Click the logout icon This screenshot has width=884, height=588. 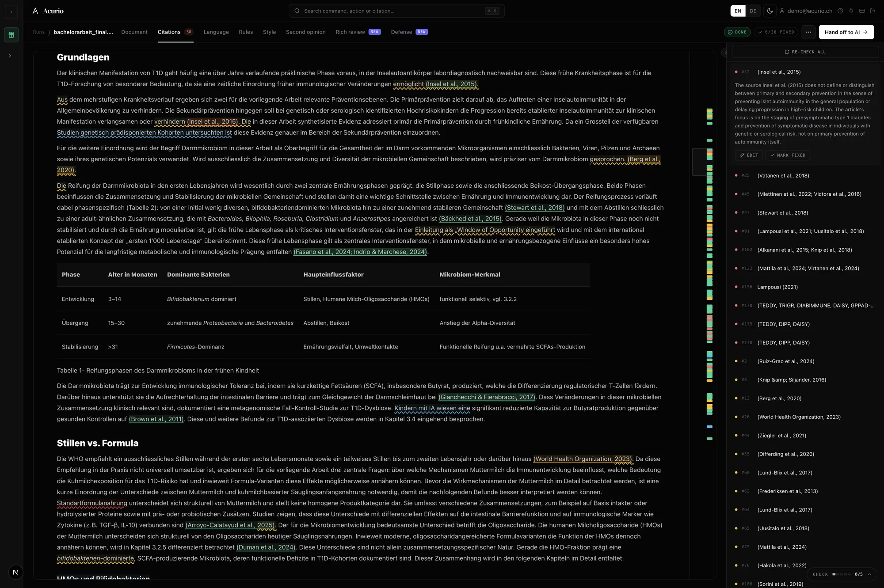coord(873,11)
